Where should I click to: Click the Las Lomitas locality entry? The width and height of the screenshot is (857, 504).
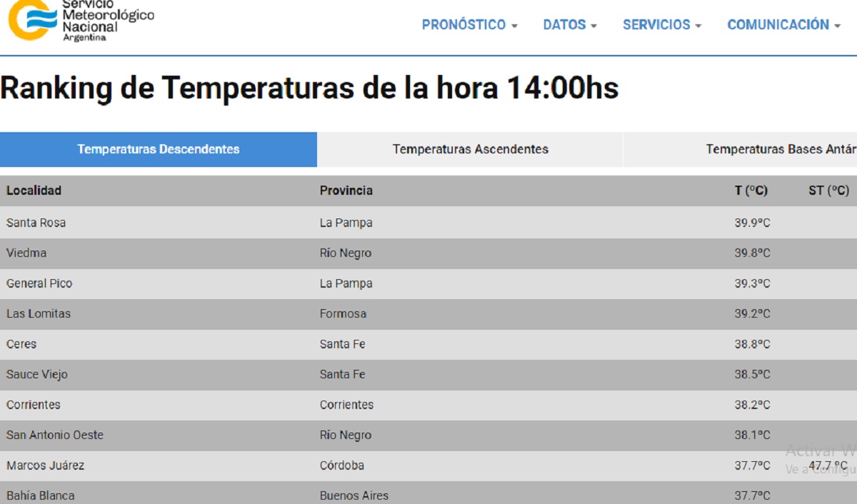pyautogui.click(x=39, y=313)
